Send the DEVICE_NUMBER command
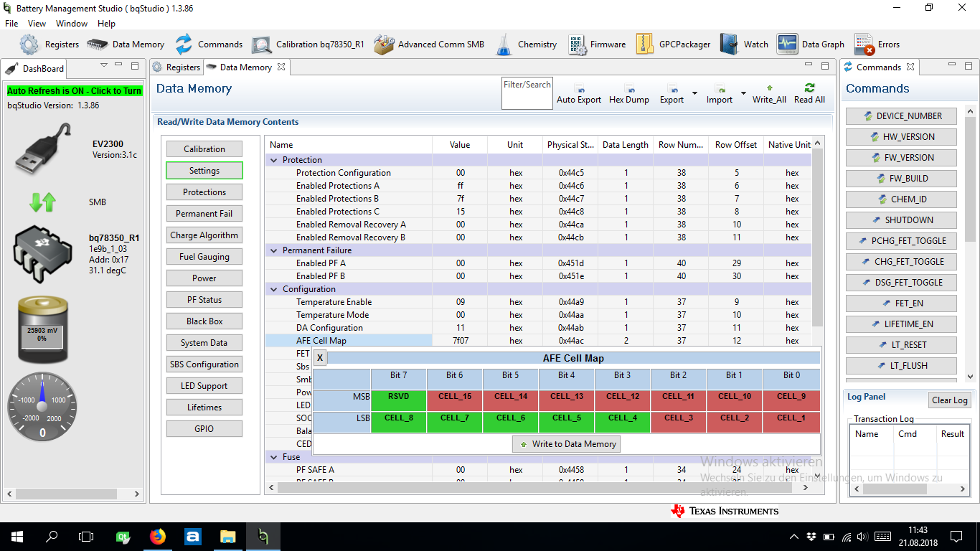The image size is (980, 551). (x=901, y=116)
